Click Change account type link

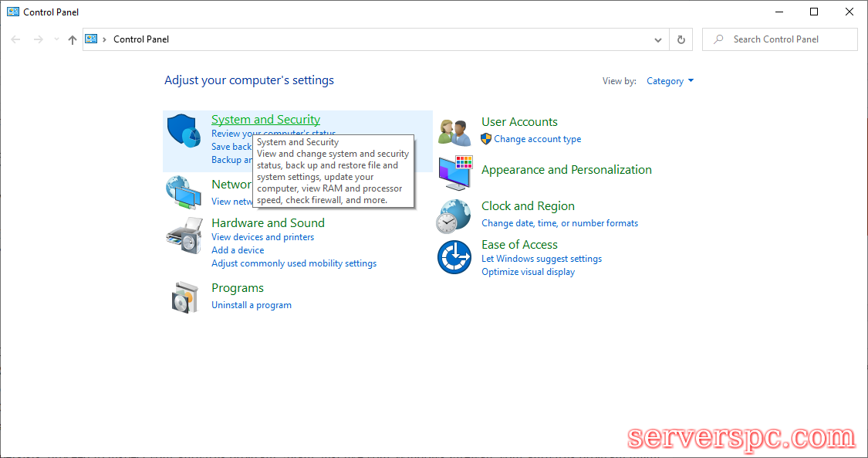pyautogui.click(x=537, y=139)
